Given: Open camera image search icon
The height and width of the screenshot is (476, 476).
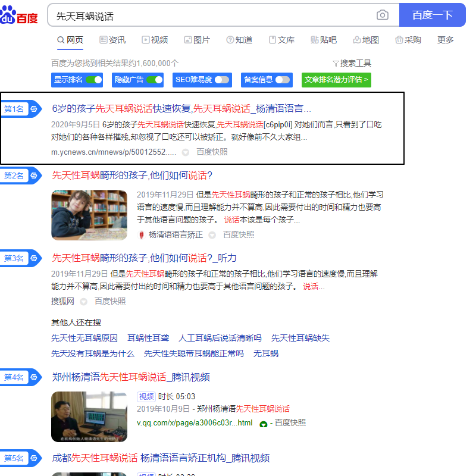Looking at the screenshot, I should (x=382, y=15).
